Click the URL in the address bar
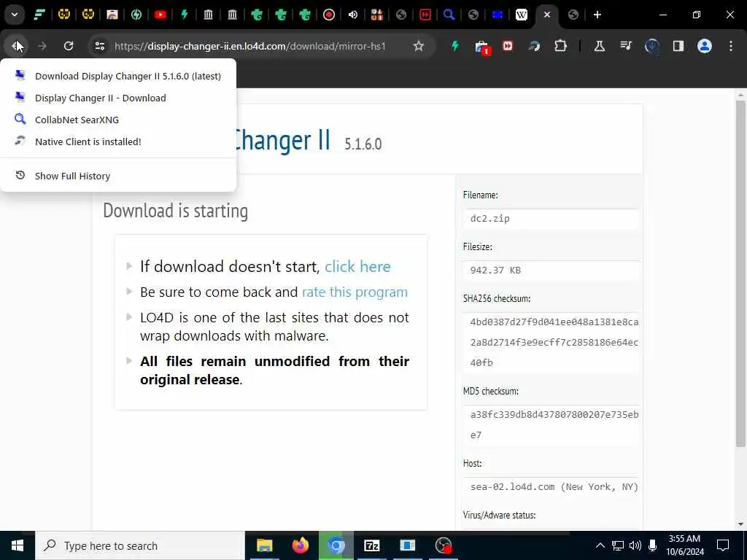This screenshot has height=560, width=747. 250,46
